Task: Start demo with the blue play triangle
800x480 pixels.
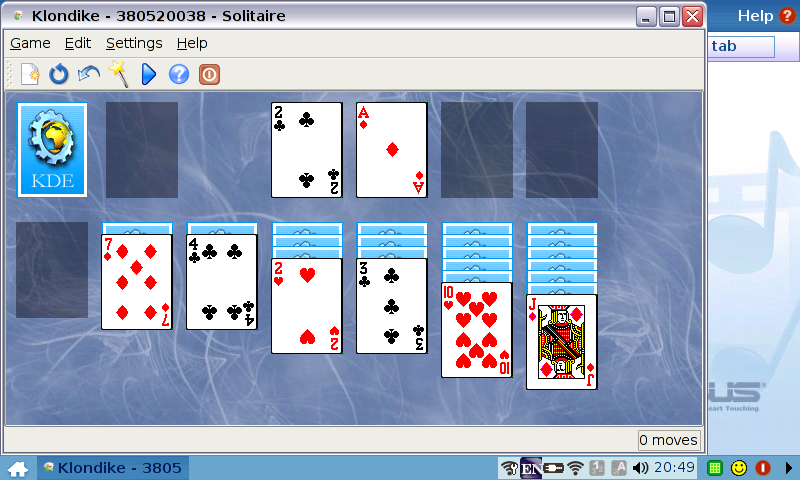Action: pyautogui.click(x=148, y=74)
